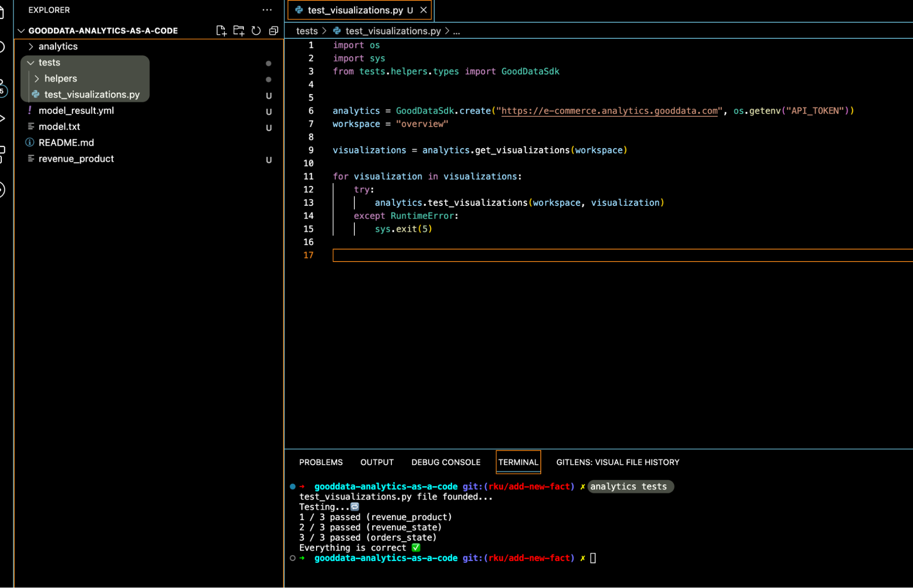This screenshot has height=588, width=913.
Task: Collapse the GOODDATA-ANALYTICS-AS-A-CODE root section
Action: click(21, 31)
